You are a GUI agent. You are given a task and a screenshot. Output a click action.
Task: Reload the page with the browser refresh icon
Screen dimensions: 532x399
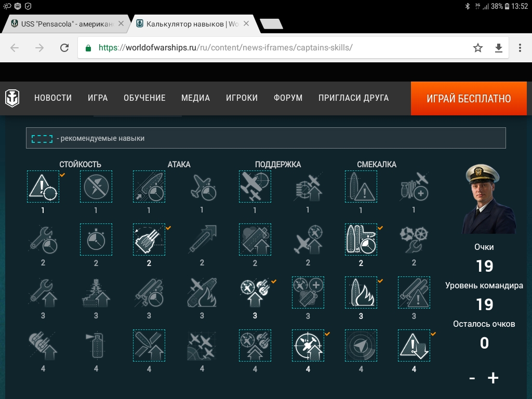(x=64, y=48)
